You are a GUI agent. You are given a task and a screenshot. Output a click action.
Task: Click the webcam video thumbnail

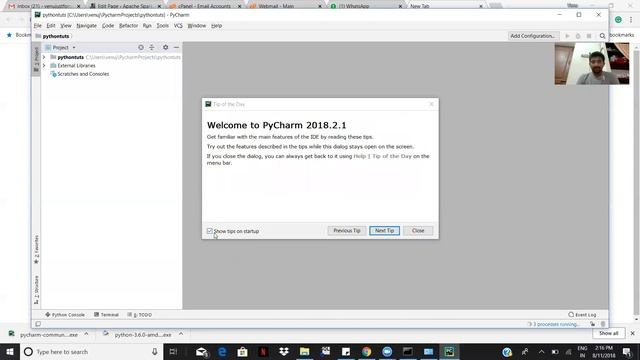(592, 64)
